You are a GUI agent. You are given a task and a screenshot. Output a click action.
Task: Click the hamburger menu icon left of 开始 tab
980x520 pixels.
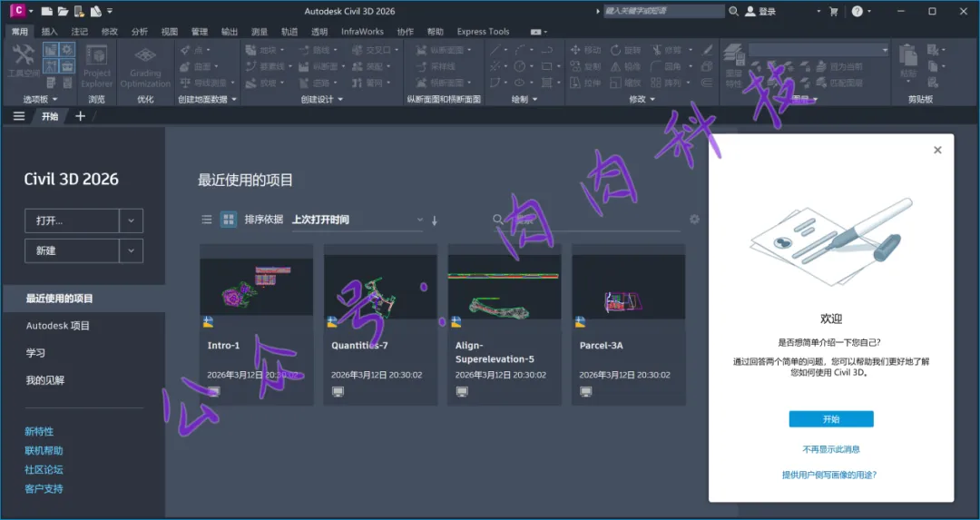pos(19,116)
